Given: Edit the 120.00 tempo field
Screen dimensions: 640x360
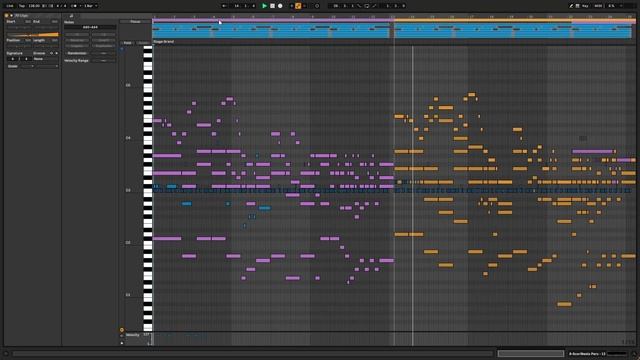Looking at the screenshot, I should pyautogui.click(x=35, y=6).
